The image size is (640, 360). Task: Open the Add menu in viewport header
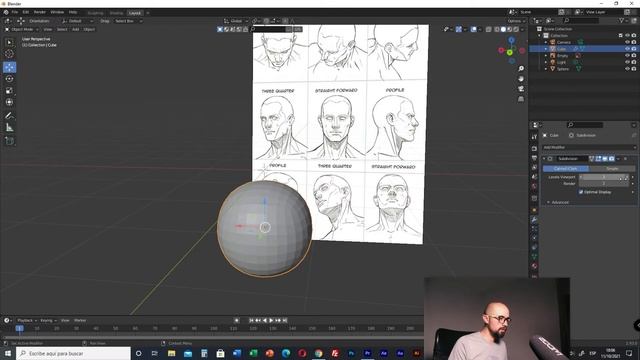coord(76,29)
